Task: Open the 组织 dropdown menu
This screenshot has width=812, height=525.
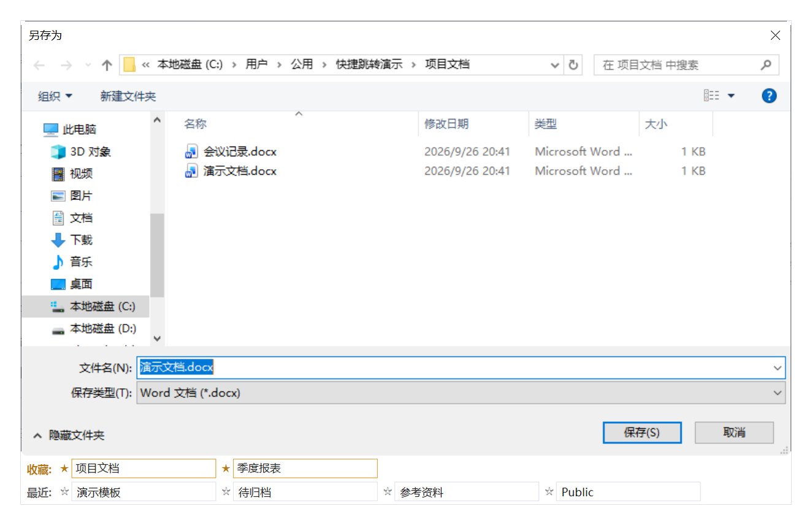Action: 55,96
